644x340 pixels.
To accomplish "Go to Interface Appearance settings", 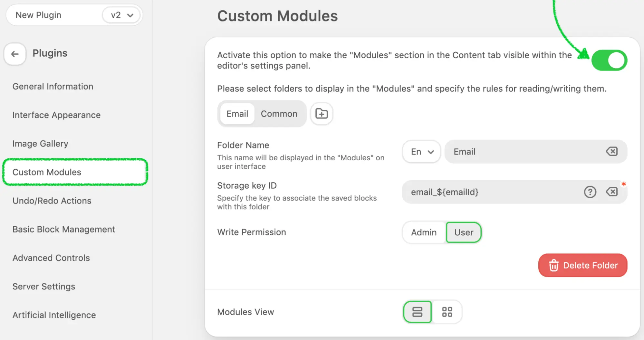I will (x=56, y=115).
